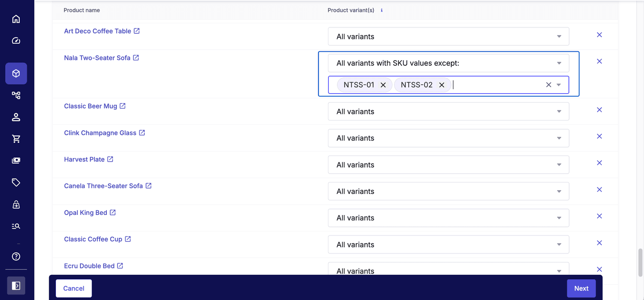Open the Harvest Plate product link
Image resolution: width=644 pixels, height=300 pixels.
pos(84,159)
